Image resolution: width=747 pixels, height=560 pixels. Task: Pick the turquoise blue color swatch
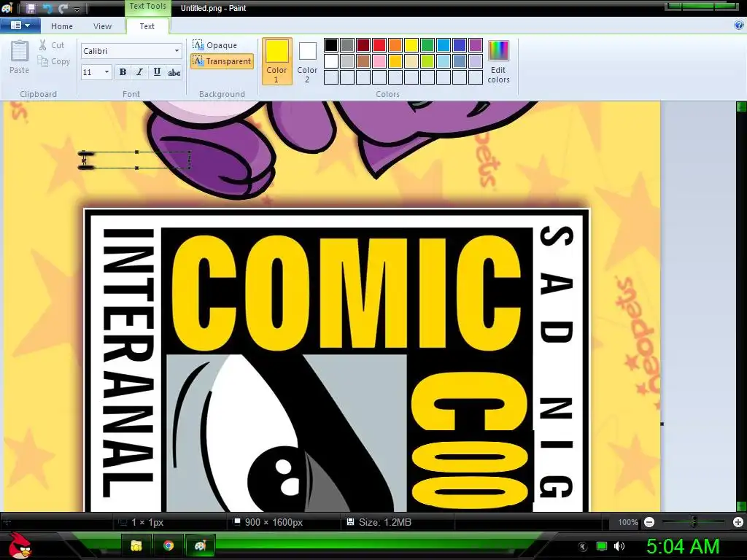[444, 45]
